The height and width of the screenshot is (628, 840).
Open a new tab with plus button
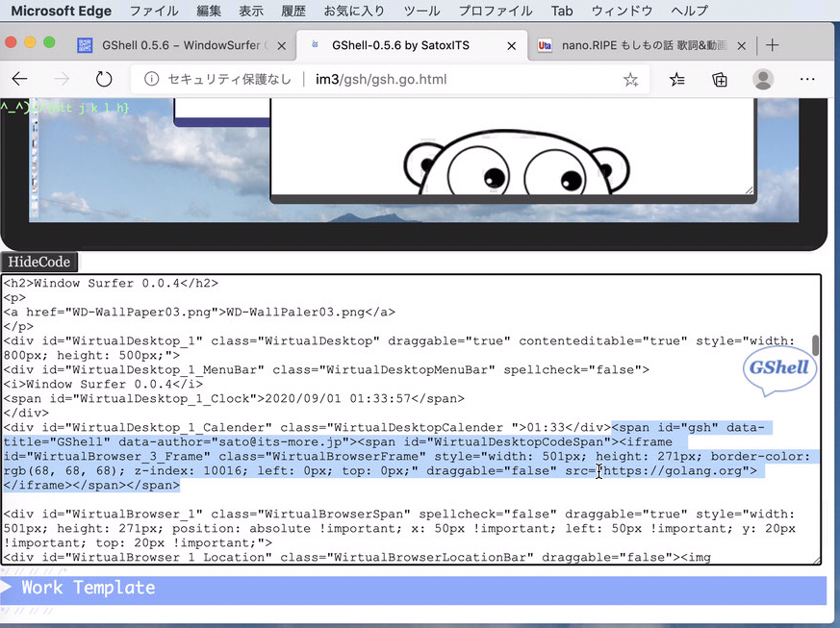pyautogui.click(x=772, y=45)
